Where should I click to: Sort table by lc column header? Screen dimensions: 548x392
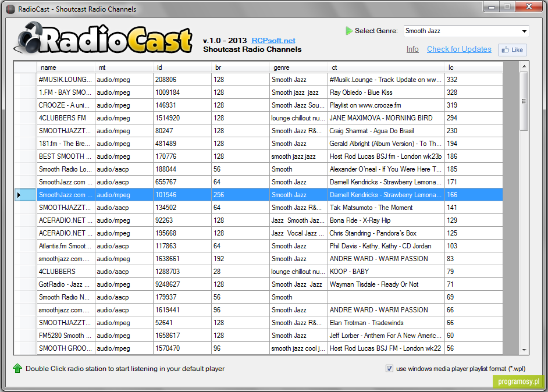474,67
